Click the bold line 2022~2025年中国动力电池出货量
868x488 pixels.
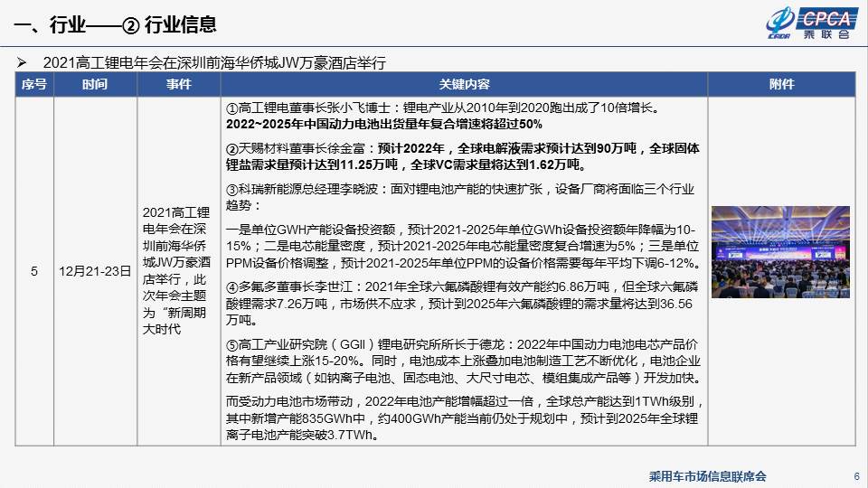(x=384, y=124)
